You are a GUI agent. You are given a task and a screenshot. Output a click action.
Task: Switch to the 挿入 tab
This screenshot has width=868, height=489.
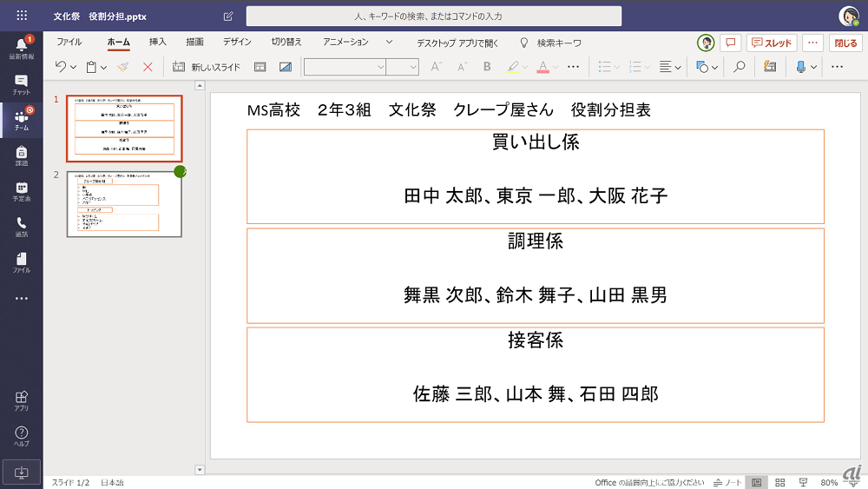point(158,42)
